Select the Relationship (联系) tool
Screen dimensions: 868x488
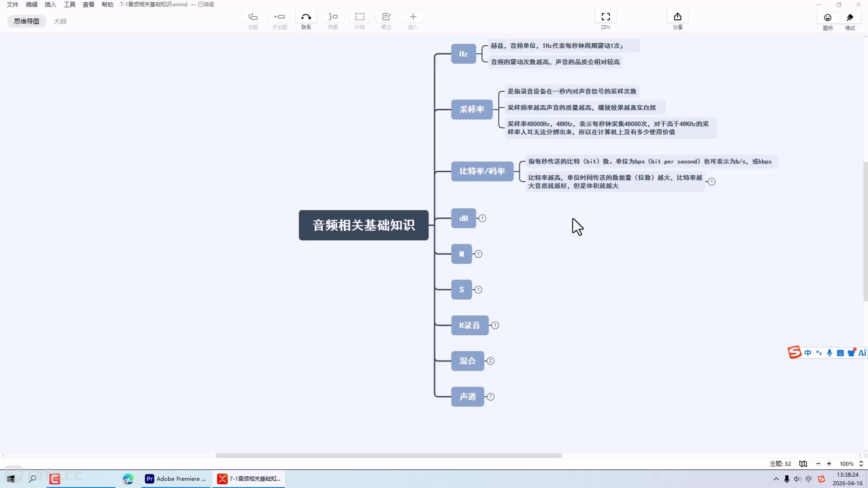[x=306, y=17]
